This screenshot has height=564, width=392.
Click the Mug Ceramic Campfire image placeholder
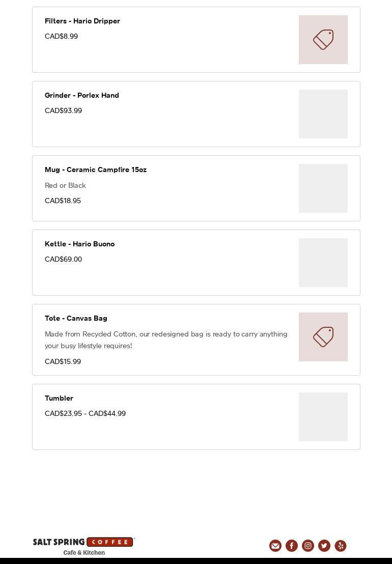point(323,188)
